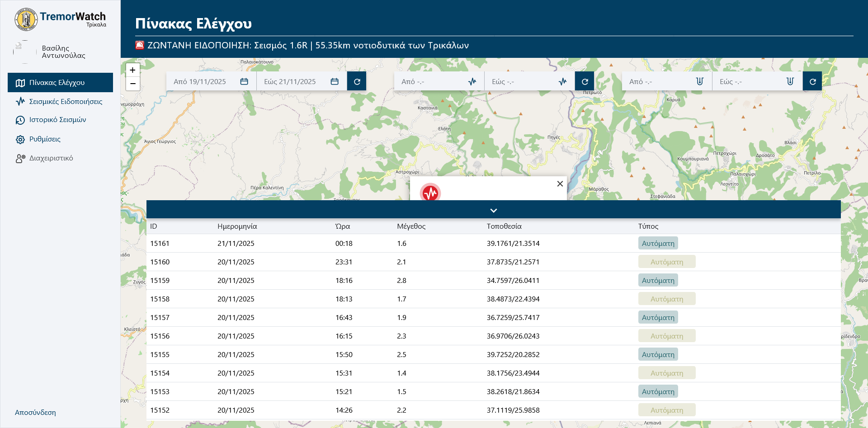The height and width of the screenshot is (428, 868).
Task: Click the Μέγεθος column header
Action: tap(411, 226)
